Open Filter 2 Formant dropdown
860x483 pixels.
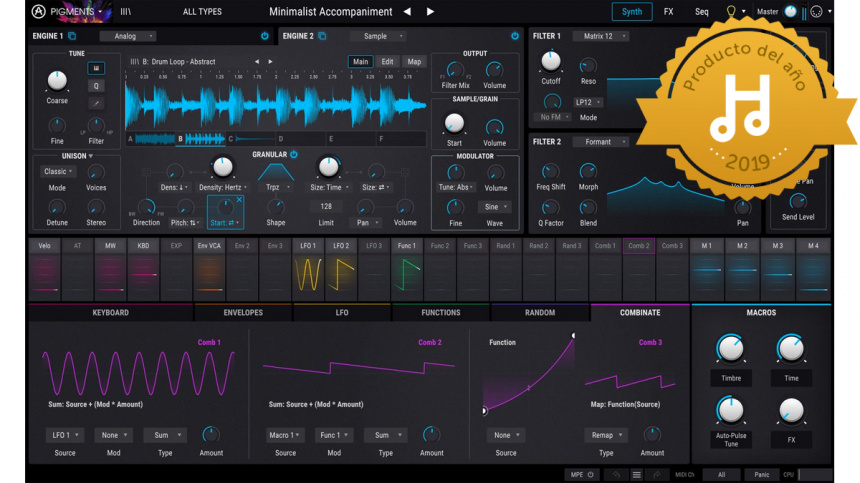(x=601, y=142)
